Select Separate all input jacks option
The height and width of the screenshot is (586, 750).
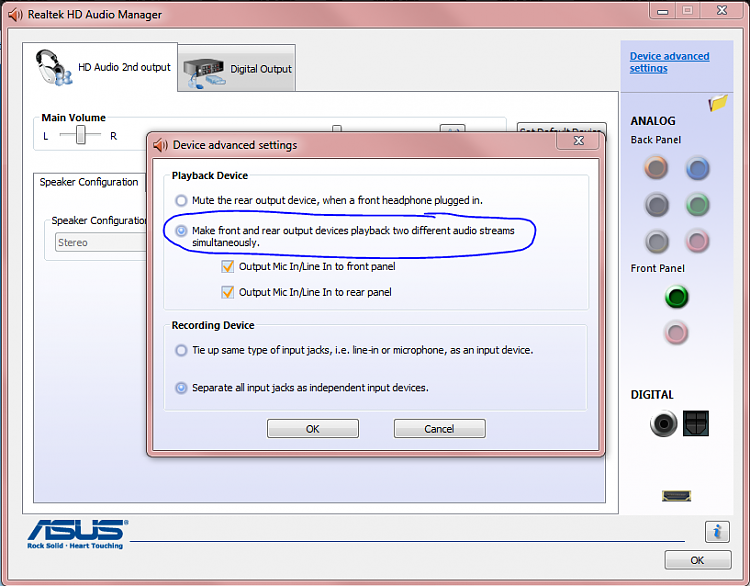(x=181, y=387)
